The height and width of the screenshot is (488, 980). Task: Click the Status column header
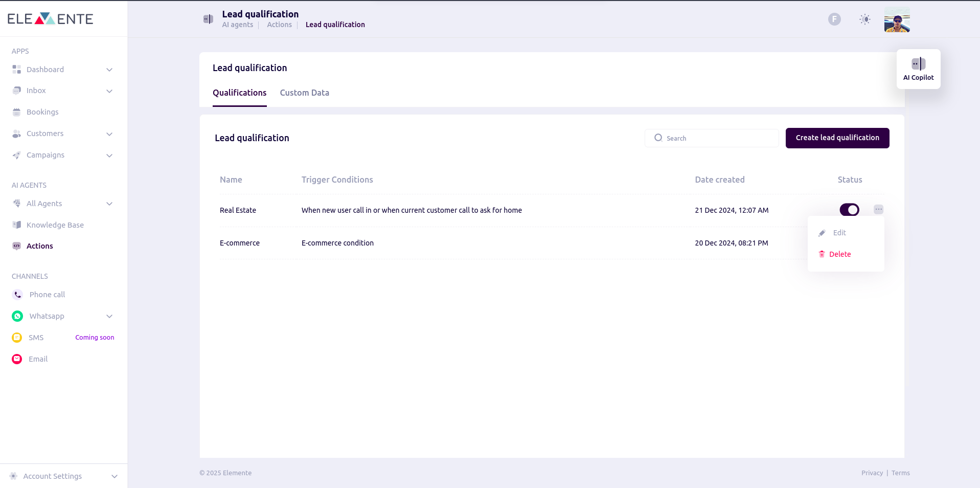coord(850,180)
